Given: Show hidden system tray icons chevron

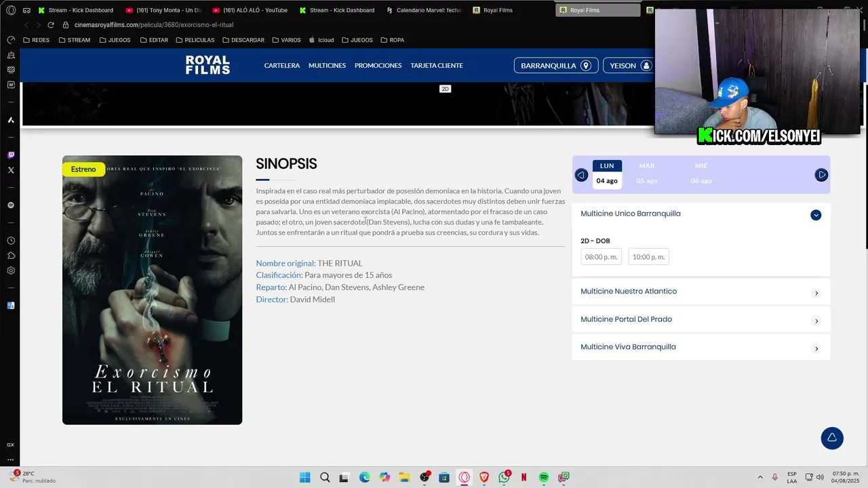Looking at the screenshot, I should pos(759,477).
